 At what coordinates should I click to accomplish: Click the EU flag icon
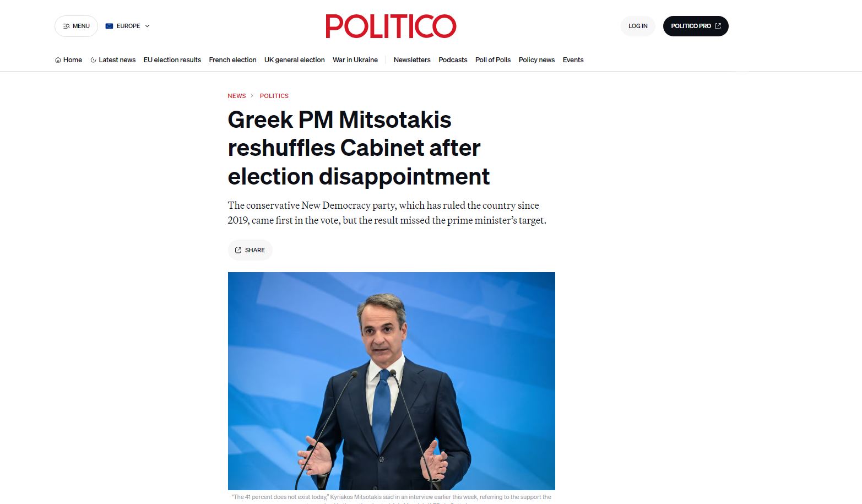pos(109,26)
